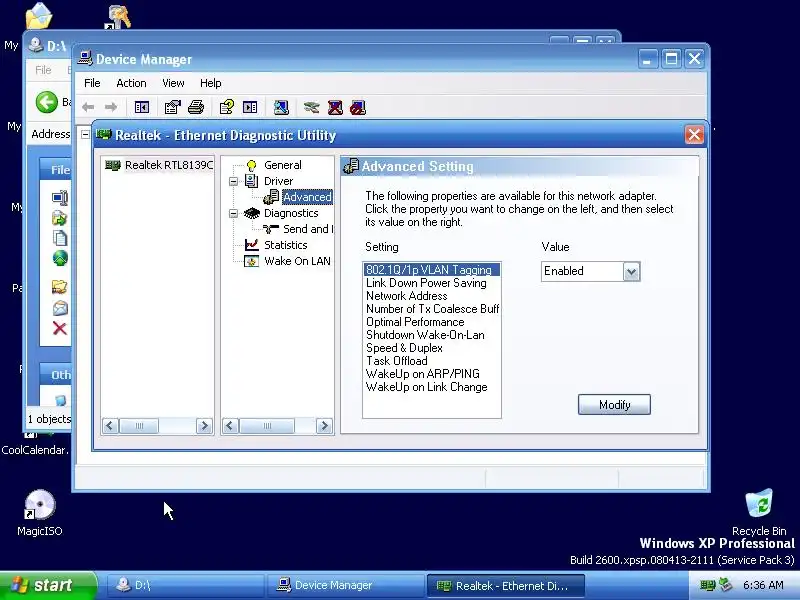800x600 pixels.
Task: Click right scroll arrow in adapter list pane
Action: (x=204, y=426)
